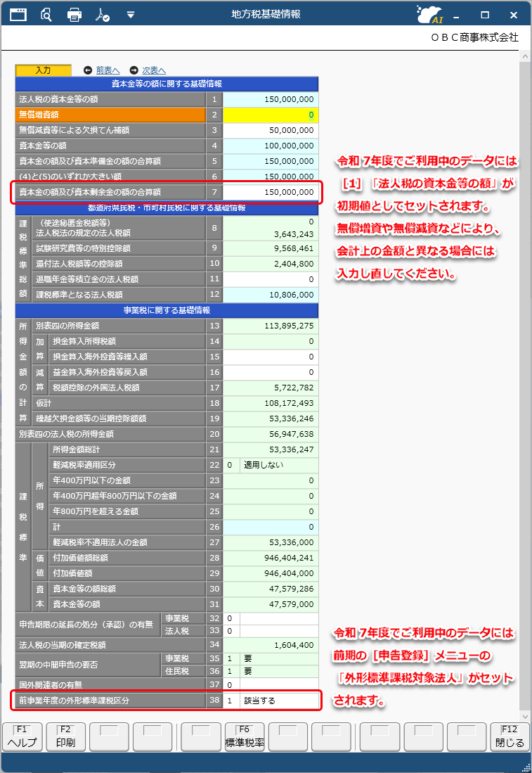532x773 pixels.
Task: Click the 損金算入所得税額 value field
Action: click(x=271, y=341)
